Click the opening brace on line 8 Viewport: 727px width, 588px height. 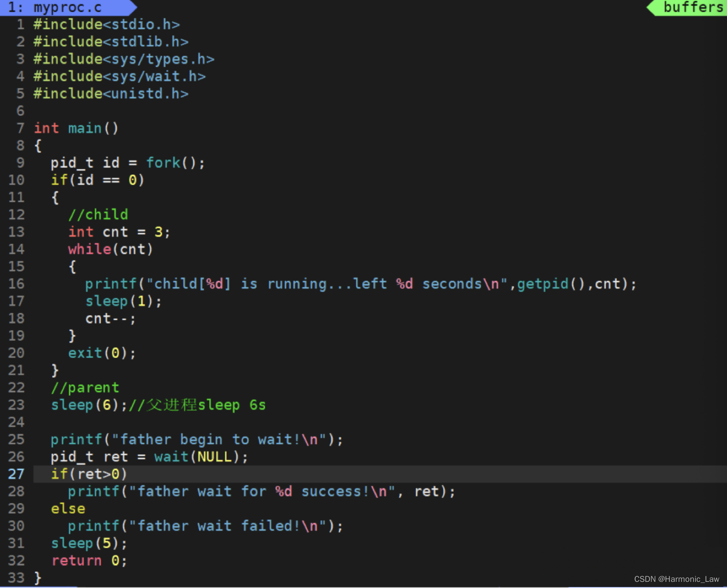click(38, 146)
